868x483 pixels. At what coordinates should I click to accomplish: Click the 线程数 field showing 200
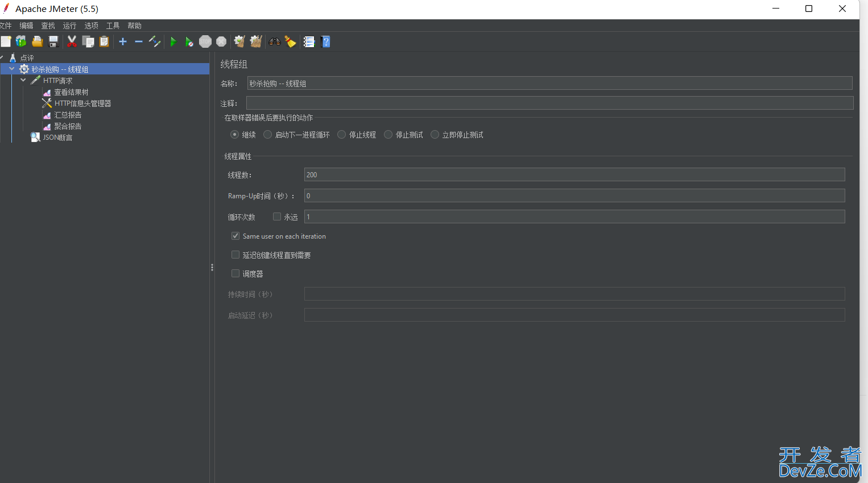click(574, 174)
